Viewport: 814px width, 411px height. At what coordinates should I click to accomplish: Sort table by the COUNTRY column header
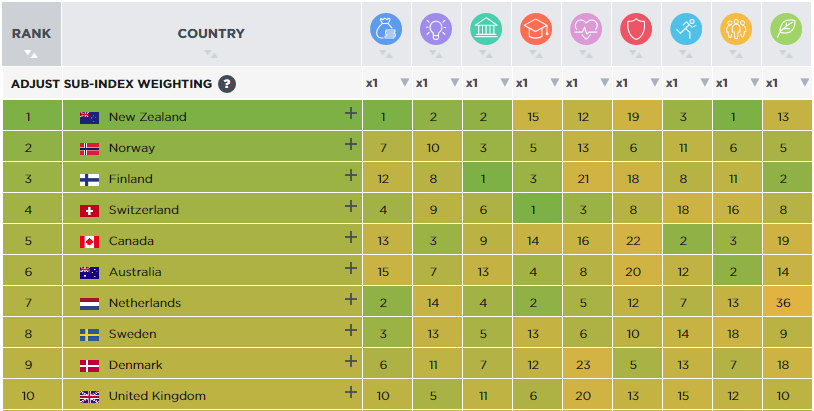(211, 34)
